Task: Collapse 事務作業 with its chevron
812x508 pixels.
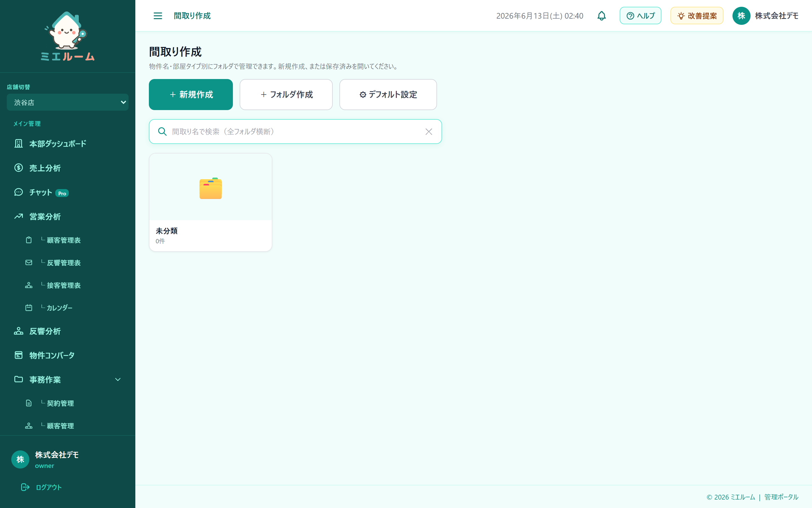Action: pyautogui.click(x=118, y=379)
